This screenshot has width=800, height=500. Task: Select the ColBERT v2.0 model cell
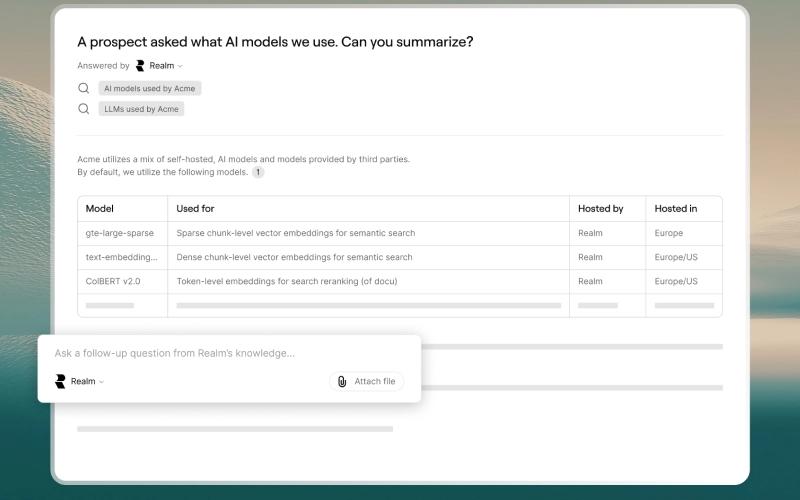(x=122, y=281)
